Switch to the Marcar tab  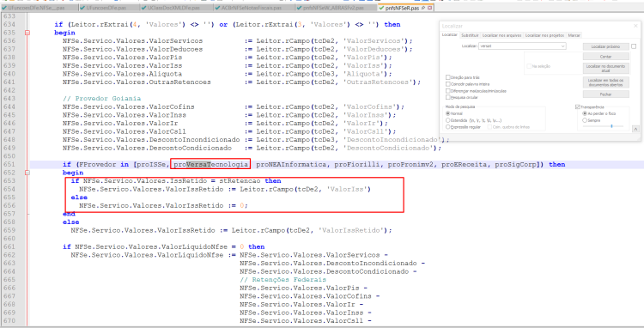[574, 35]
